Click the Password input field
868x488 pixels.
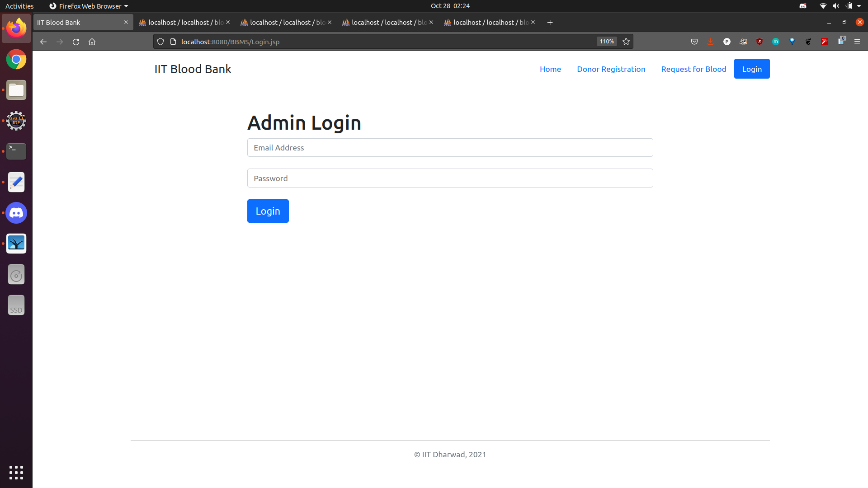click(x=450, y=178)
